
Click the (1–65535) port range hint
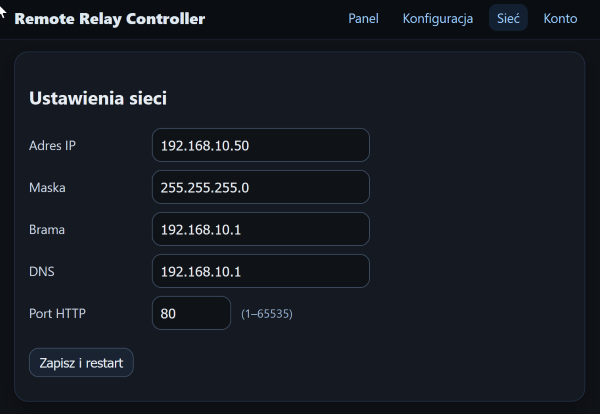point(267,314)
